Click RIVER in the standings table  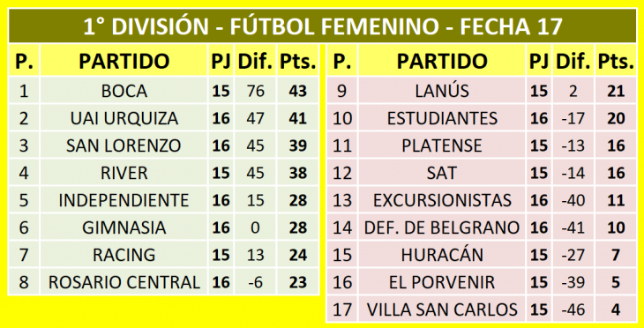124,173
